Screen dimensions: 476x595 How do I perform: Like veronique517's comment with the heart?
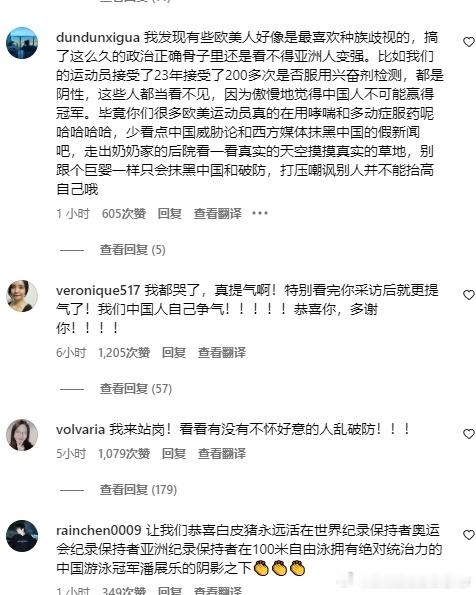(x=469, y=294)
